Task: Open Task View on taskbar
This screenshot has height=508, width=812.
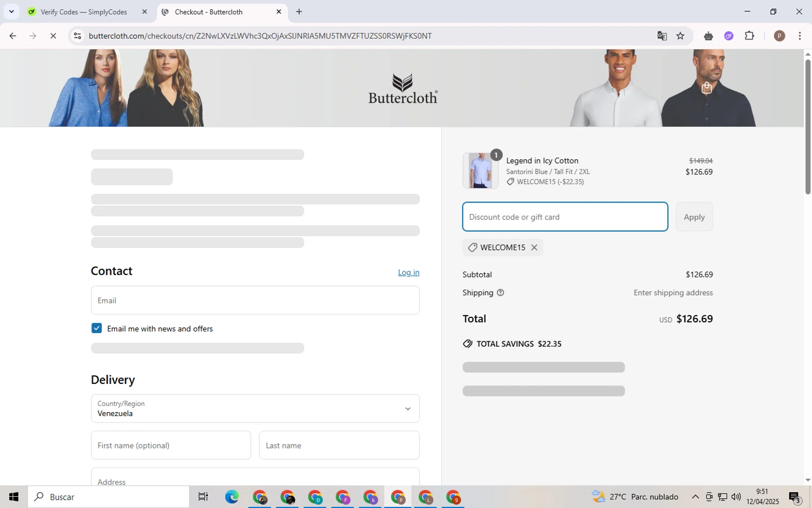Action: pyautogui.click(x=203, y=497)
